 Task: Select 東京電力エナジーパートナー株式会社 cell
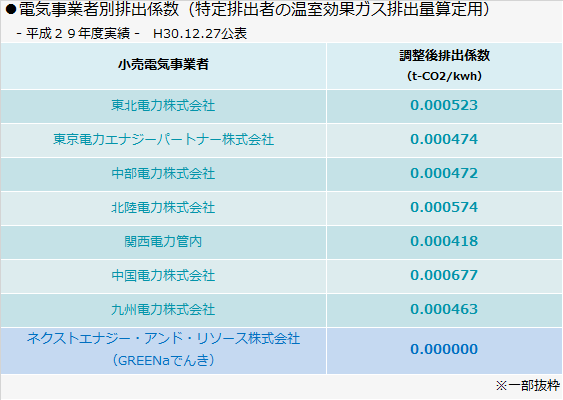click(163, 139)
